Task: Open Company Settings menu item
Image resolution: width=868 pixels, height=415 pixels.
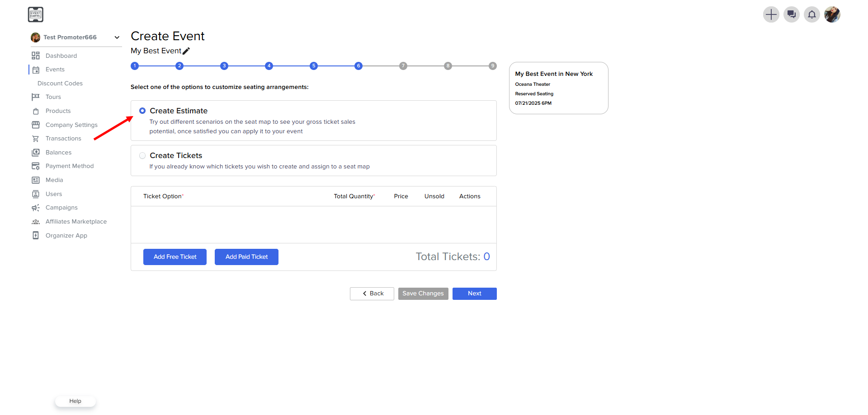Action: 71,125
